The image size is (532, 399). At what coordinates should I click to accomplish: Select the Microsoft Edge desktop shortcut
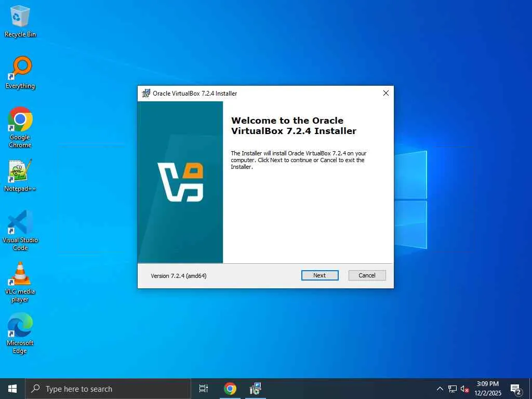click(x=20, y=334)
